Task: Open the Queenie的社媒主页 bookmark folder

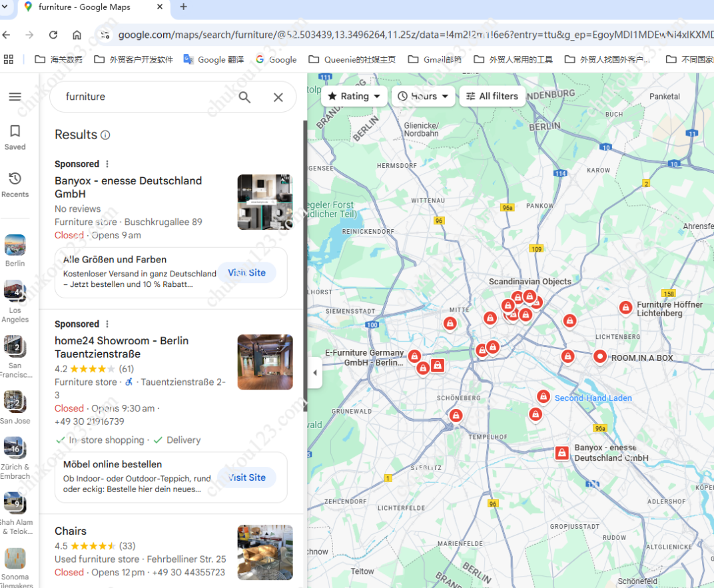Action: coord(352,60)
